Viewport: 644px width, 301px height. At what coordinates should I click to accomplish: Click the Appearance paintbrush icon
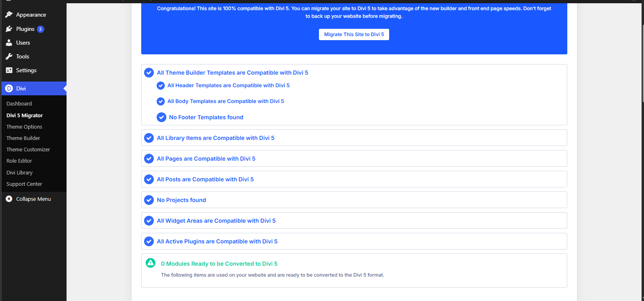[x=9, y=15]
